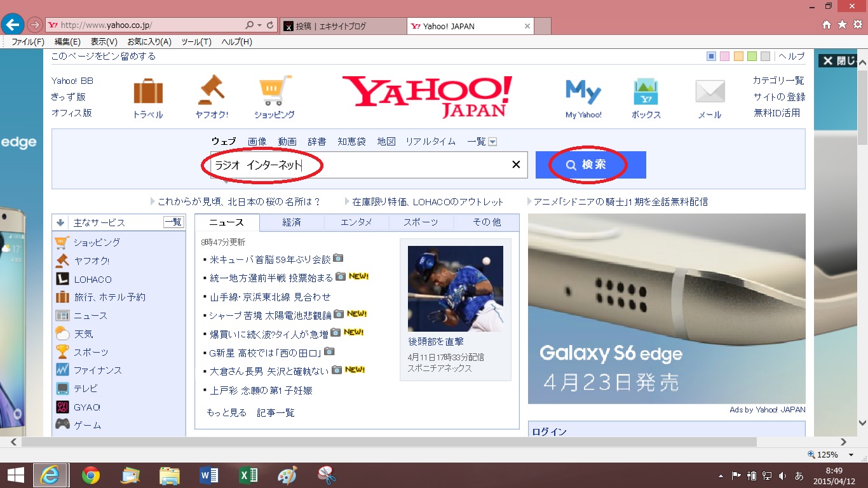This screenshot has width=868, height=488.
Task: Click the 一覧 button in services header
Action: tap(173, 222)
